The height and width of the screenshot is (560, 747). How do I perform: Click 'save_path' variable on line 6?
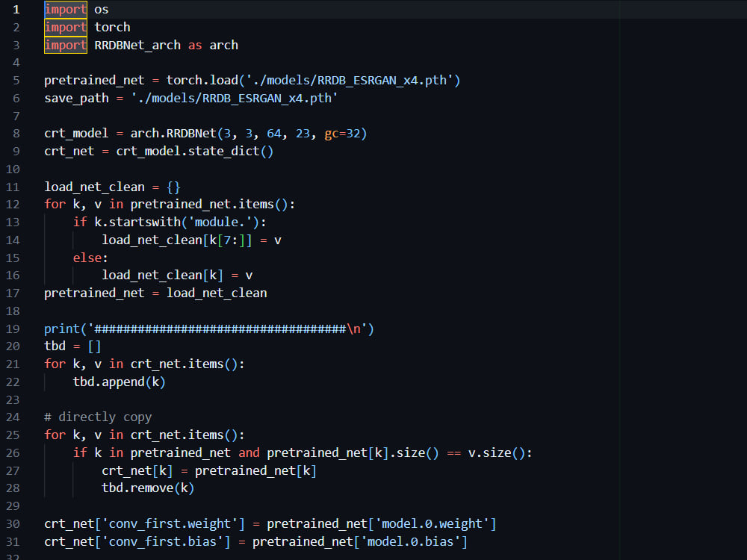tap(77, 98)
